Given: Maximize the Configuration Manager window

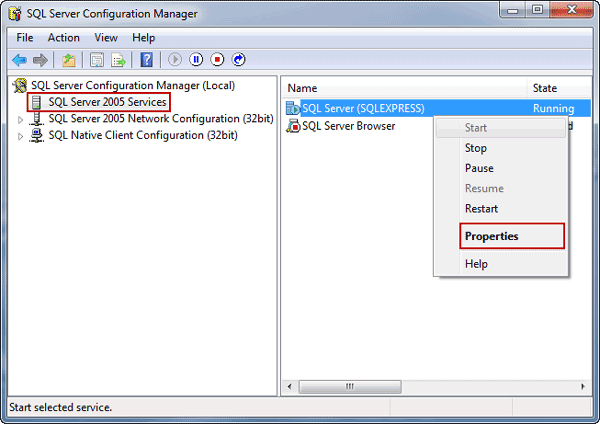Looking at the screenshot, I should [538, 10].
